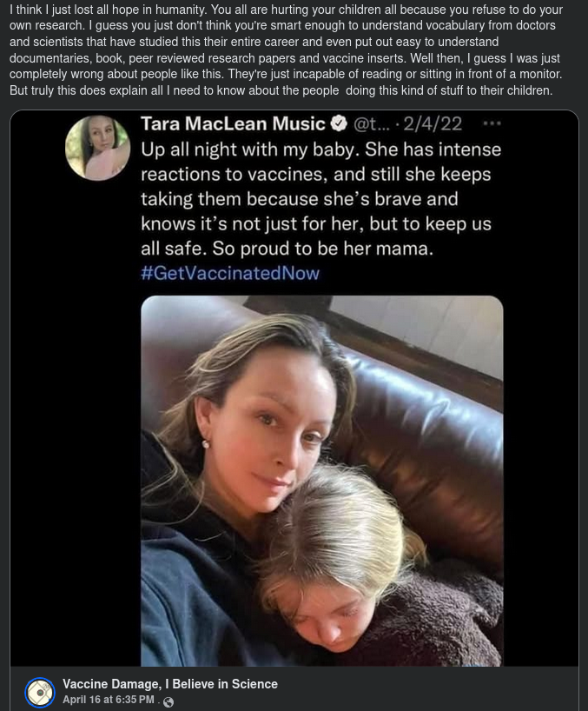Open the Vaccine Damage page profile picture
The image size is (588, 711).
click(40, 692)
